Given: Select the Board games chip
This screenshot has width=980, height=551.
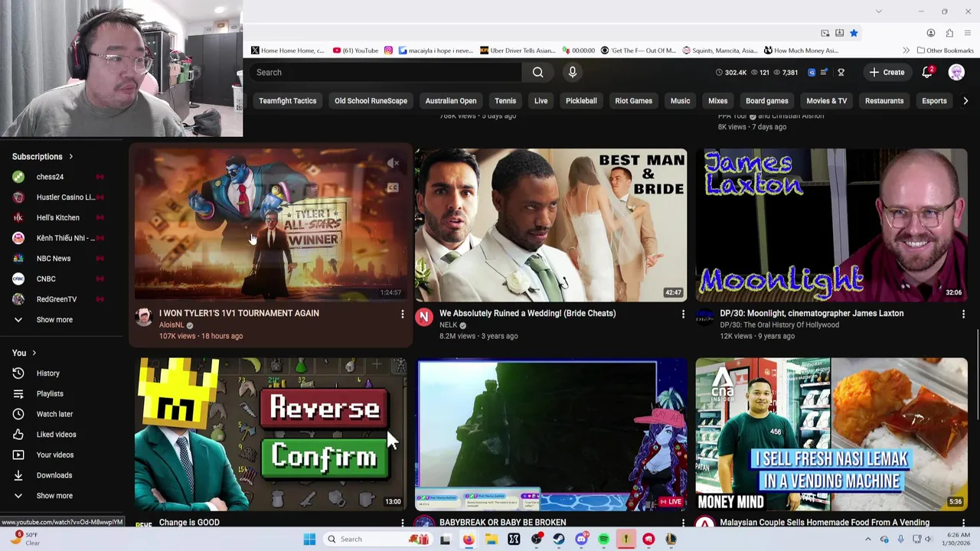Looking at the screenshot, I should pos(766,100).
